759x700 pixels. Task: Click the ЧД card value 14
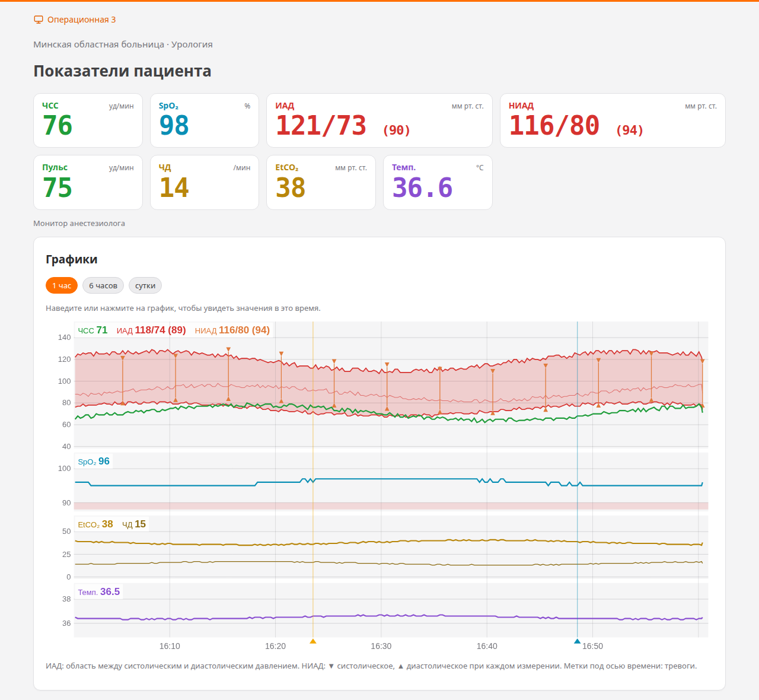[x=174, y=188]
